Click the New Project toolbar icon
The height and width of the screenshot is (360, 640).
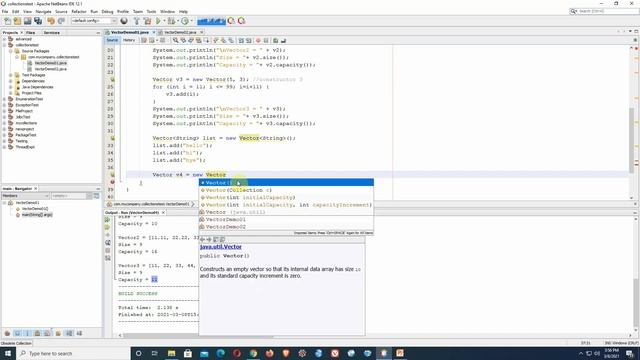pyautogui.click(x=17, y=21)
